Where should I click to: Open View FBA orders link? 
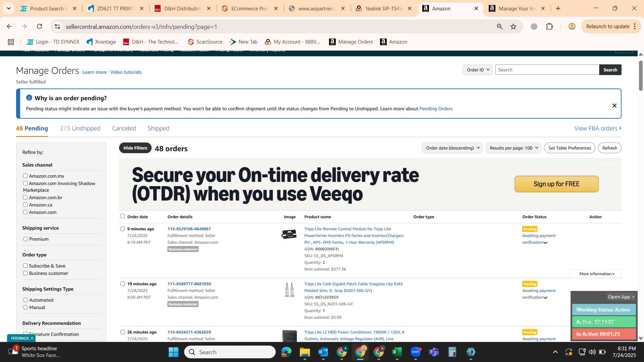click(x=598, y=128)
